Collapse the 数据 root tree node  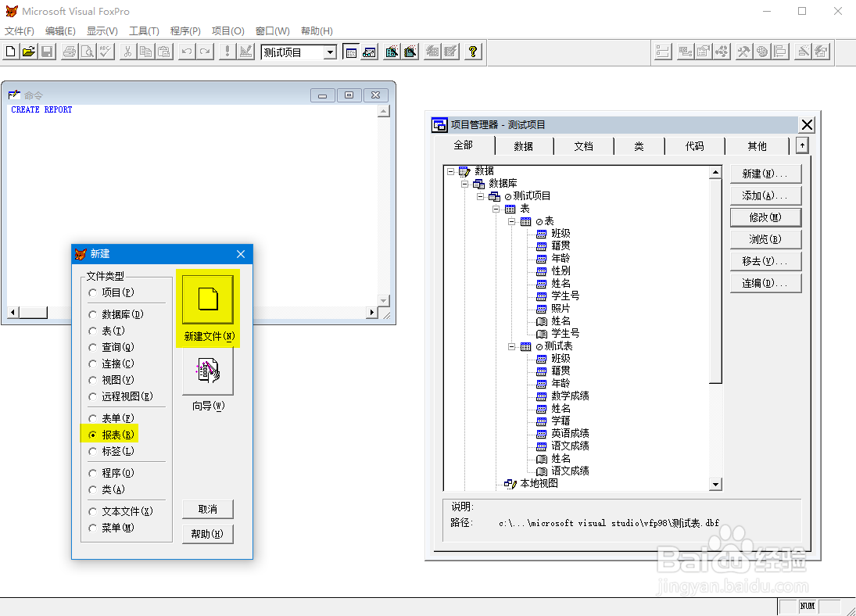click(450, 171)
